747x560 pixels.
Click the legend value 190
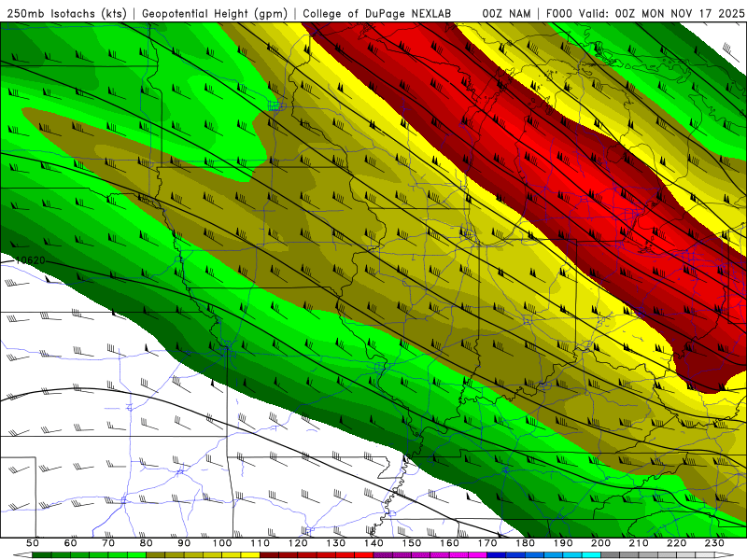(563, 543)
